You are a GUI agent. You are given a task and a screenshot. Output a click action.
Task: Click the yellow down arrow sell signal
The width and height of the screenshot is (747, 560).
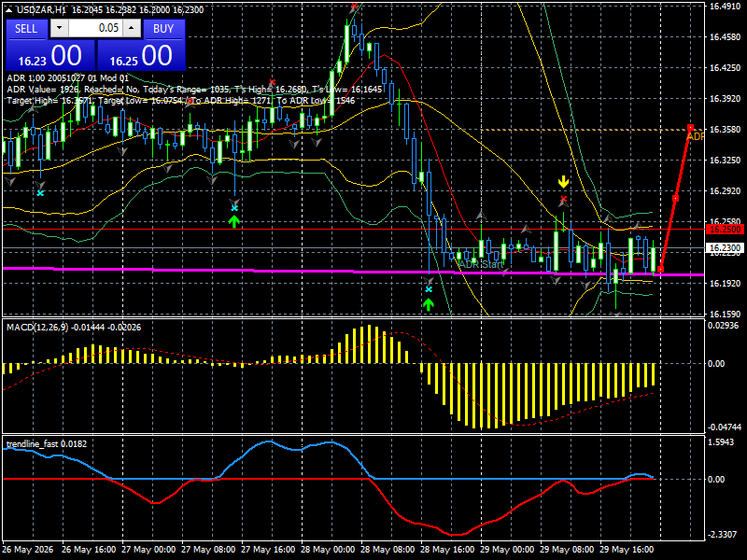[564, 182]
